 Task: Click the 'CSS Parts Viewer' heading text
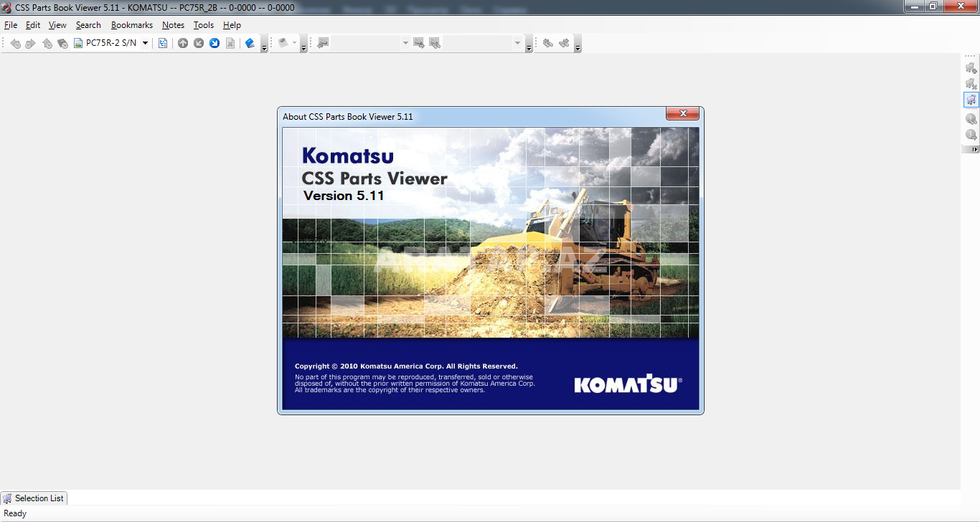[374, 179]
